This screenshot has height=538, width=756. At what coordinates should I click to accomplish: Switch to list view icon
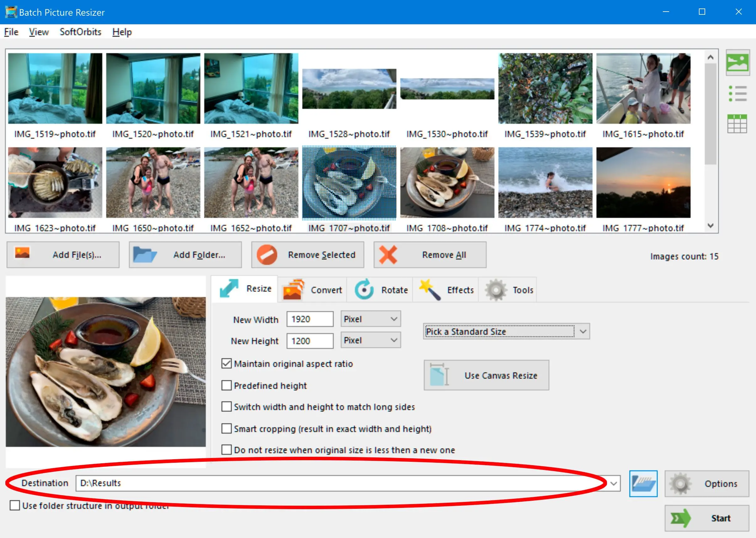(737, 93)
